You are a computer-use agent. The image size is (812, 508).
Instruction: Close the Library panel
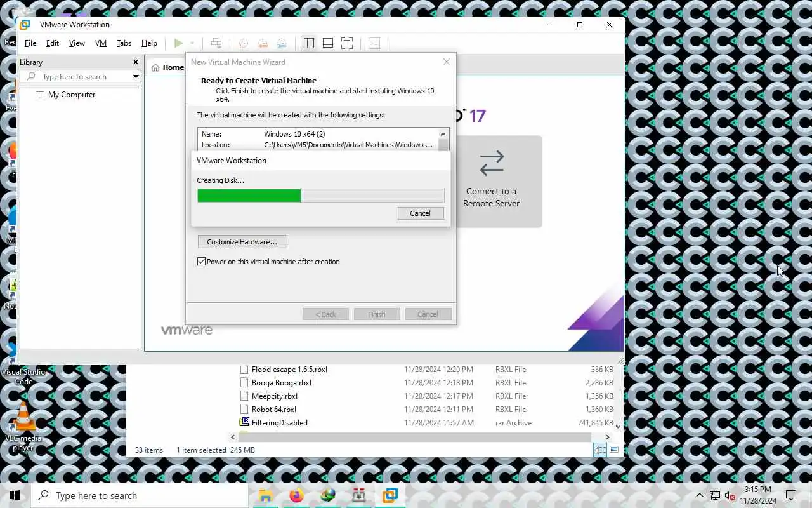coord(135,62)
